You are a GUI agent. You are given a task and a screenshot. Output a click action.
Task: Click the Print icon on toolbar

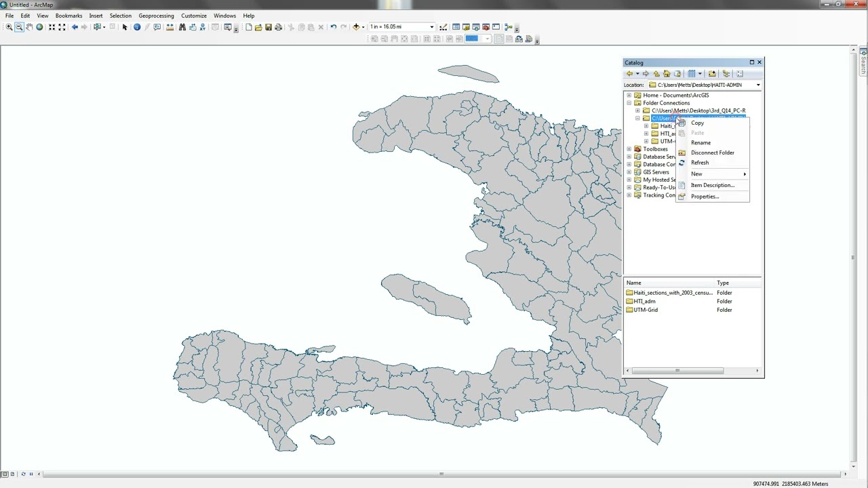278,27
